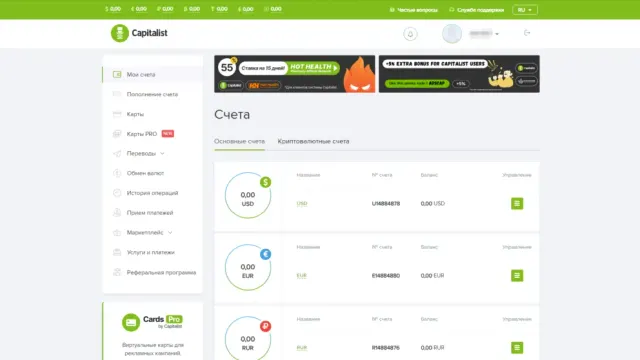The width and height of the screenshot is (640, 360).
Task: Click the Пополнение счета icon
Action: [x=117, y=94]
